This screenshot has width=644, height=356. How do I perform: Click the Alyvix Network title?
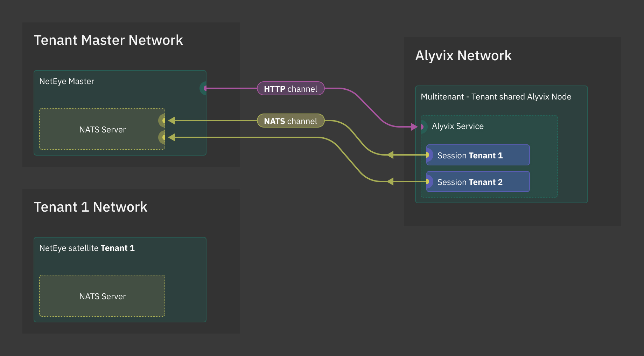tap(463, 56)
